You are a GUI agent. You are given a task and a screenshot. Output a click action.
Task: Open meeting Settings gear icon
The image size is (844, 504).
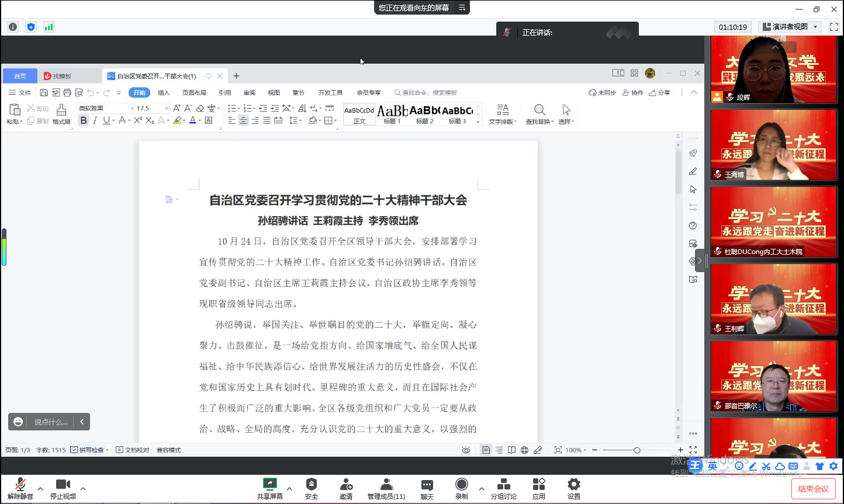pos(574,484)
